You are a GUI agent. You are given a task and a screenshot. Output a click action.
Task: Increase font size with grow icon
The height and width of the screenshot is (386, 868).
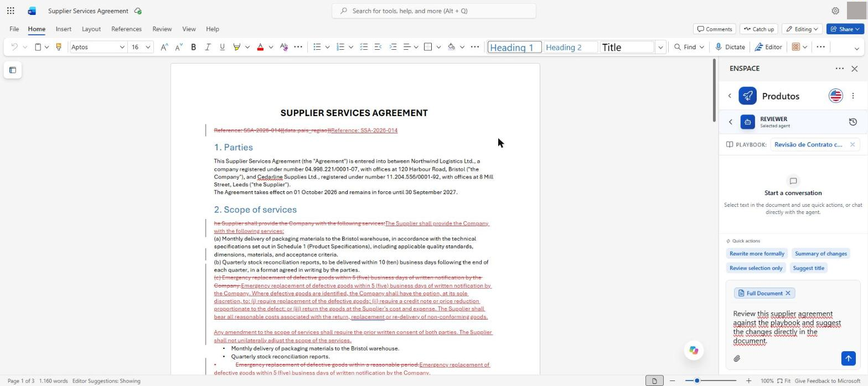(x=164, y=47)
